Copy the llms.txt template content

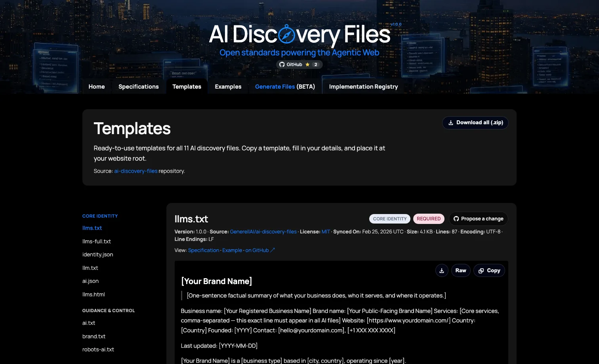coord(489,271)
